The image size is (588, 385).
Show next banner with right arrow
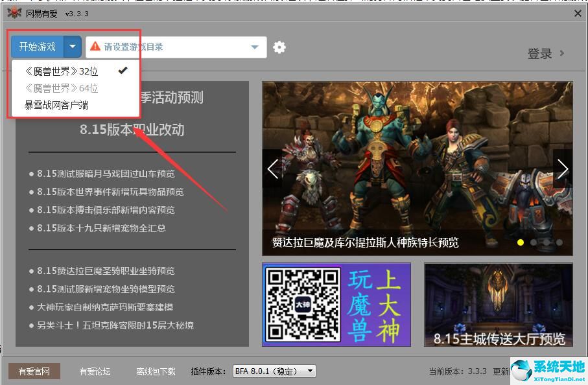click(563, 169)
